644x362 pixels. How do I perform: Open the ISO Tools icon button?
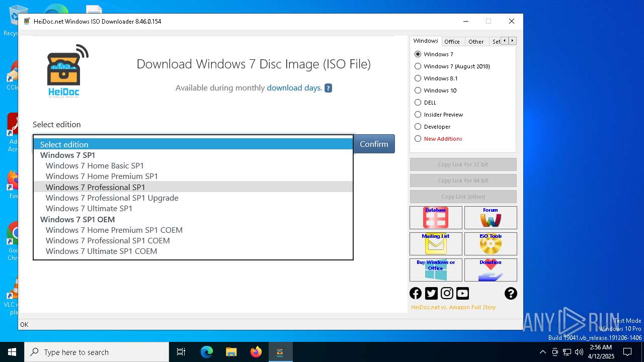(x=491, y=244)
